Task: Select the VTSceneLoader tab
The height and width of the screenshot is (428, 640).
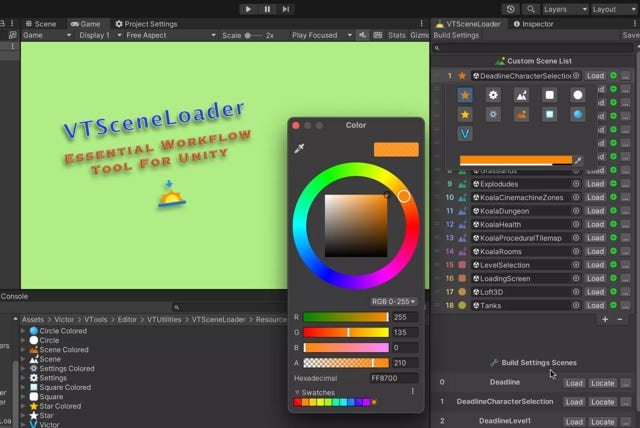Action: [468, 24]
